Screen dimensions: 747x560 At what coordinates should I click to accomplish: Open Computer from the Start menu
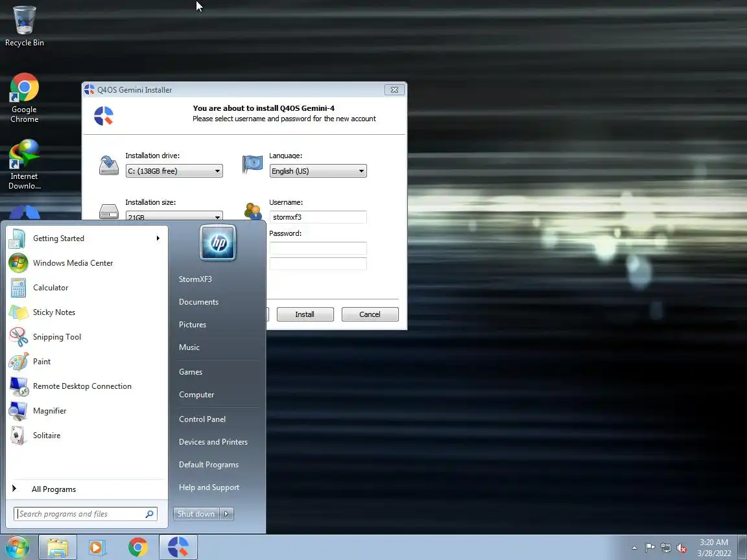click(196, 395)
